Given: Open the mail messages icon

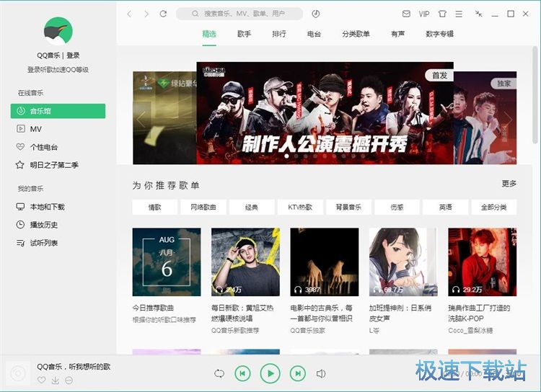Looking at the screenshot, I should point(406,14).
